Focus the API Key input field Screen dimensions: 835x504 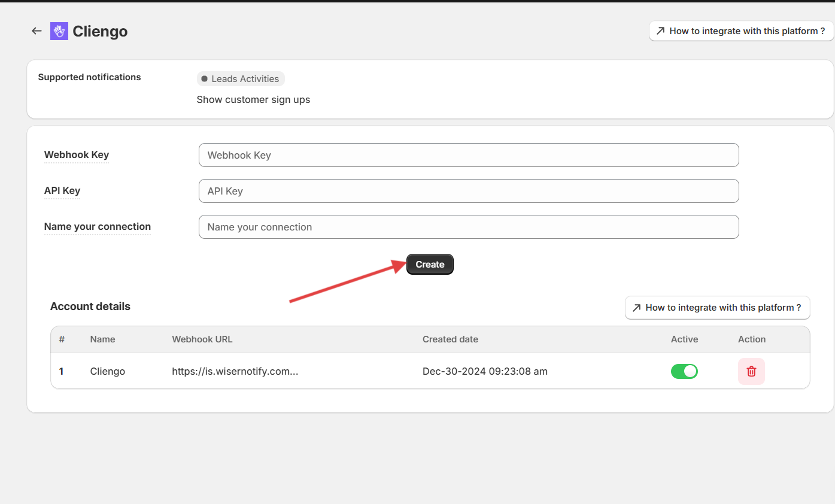coord(469,191)
